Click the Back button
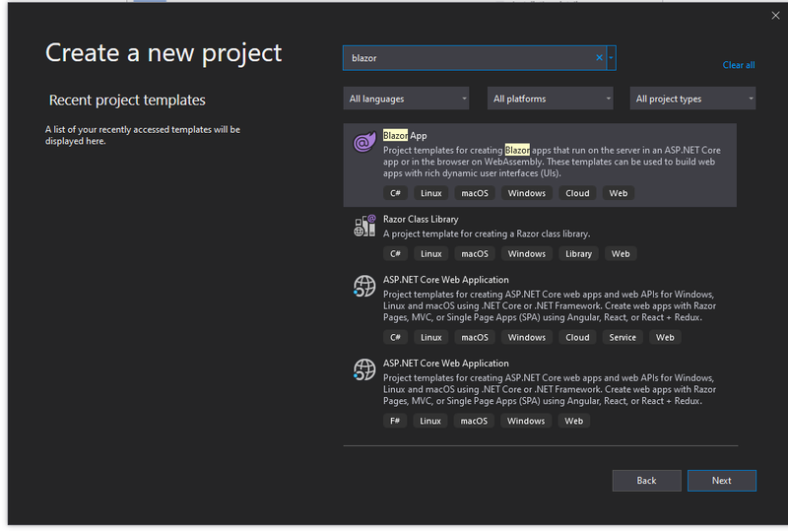This screenshot has height=532, width=788. [x=646, y=481]
